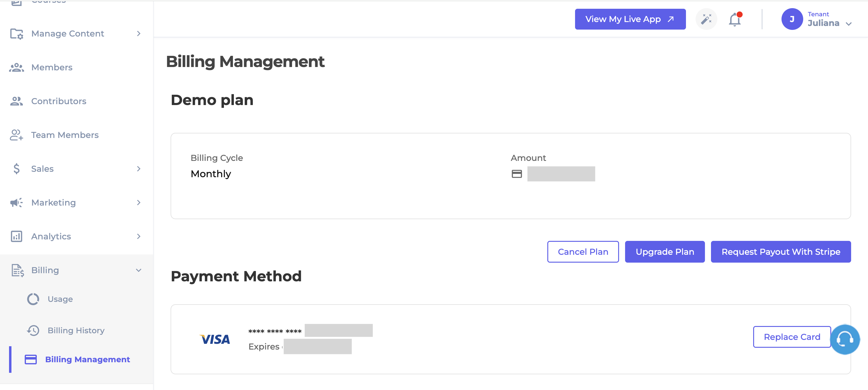Viewport: 868px width, 390px height.
Task: Open notifications bell icon
Action: click(734, 20)
